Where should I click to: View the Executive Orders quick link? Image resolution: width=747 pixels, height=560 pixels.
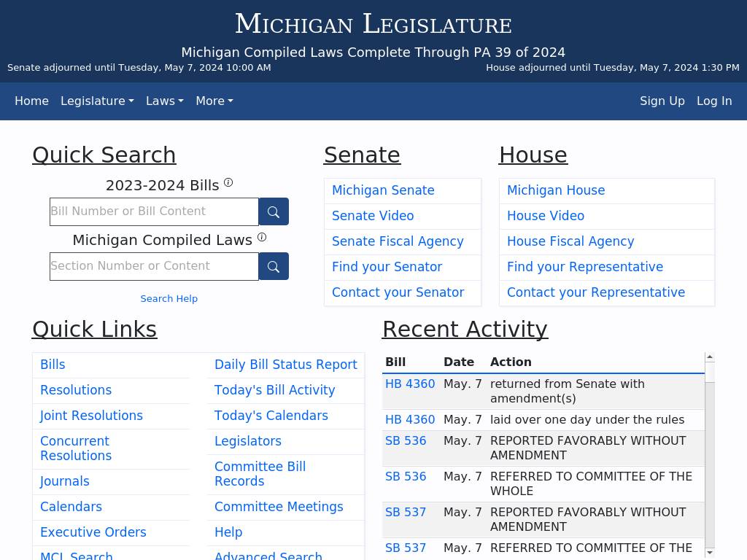coord(93,532)
